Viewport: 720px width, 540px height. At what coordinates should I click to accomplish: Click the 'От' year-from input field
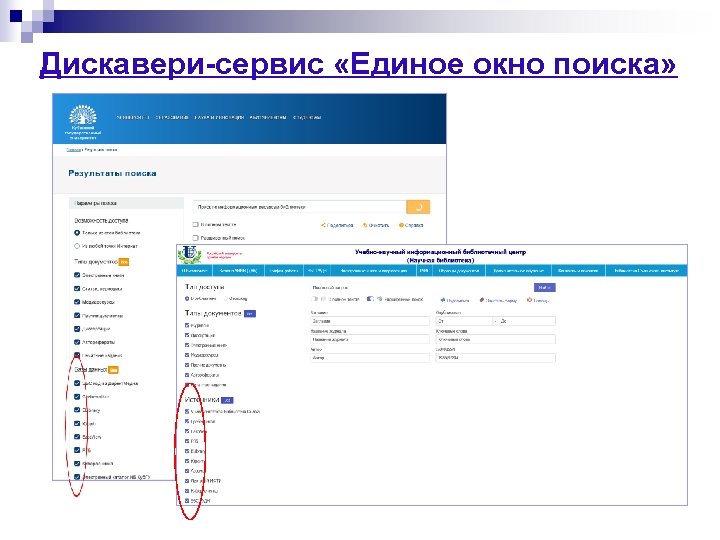pos(464,321)
